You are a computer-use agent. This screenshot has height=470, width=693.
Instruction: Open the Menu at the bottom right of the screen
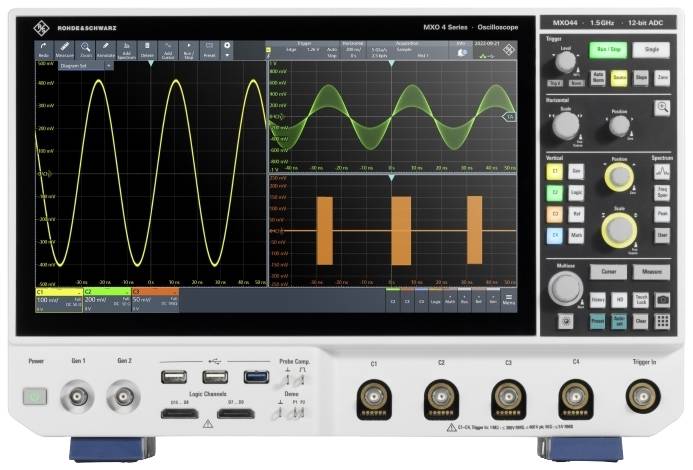[x=509, y=297]
